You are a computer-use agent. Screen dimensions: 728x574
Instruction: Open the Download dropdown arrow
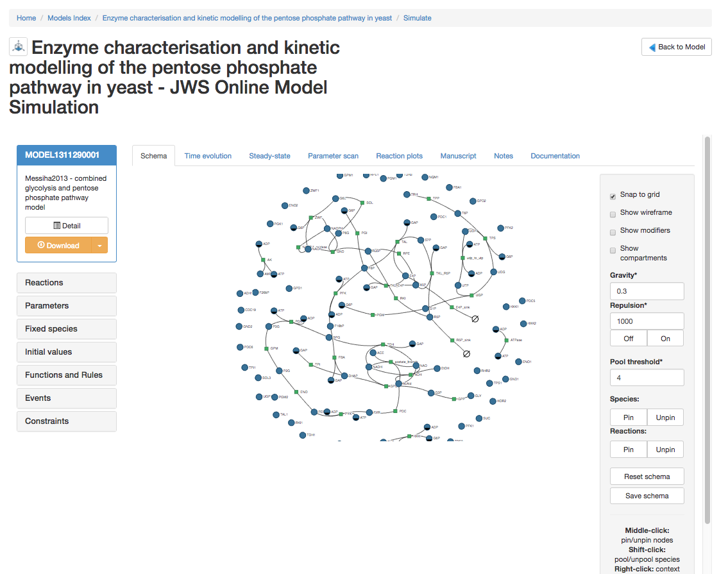pos(100,245)
